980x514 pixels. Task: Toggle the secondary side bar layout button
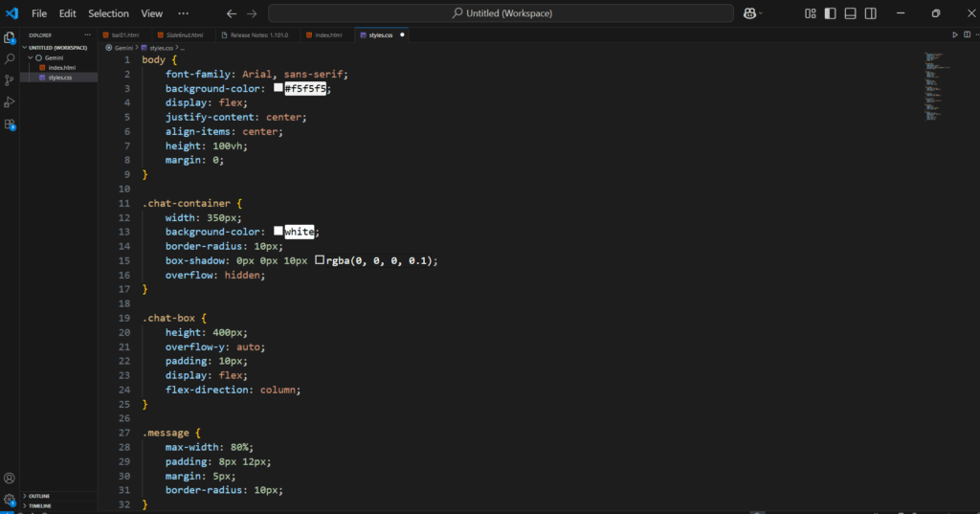tap(870, 13)
